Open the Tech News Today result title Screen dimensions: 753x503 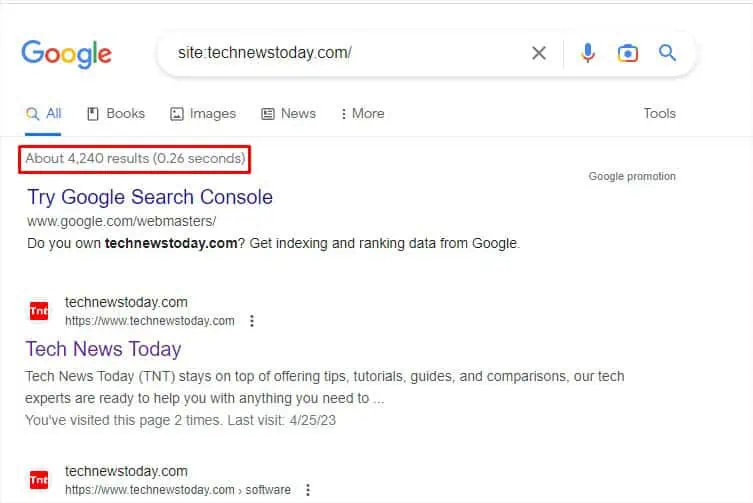[x=103, y=349]
